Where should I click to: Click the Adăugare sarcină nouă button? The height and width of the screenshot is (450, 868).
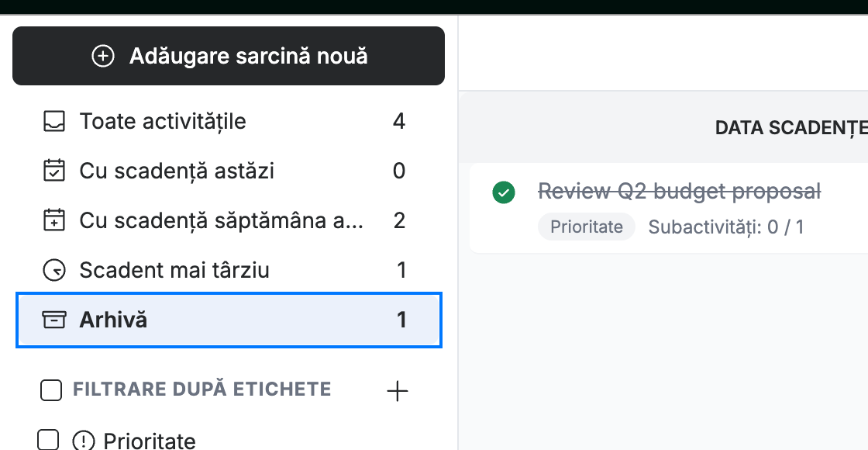(229, 56)
